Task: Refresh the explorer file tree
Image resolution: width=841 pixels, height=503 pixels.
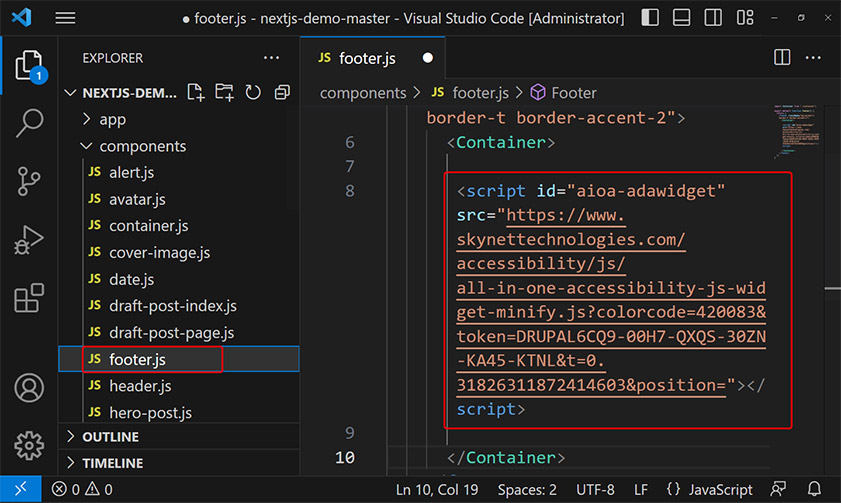Action: click(253, 92)
